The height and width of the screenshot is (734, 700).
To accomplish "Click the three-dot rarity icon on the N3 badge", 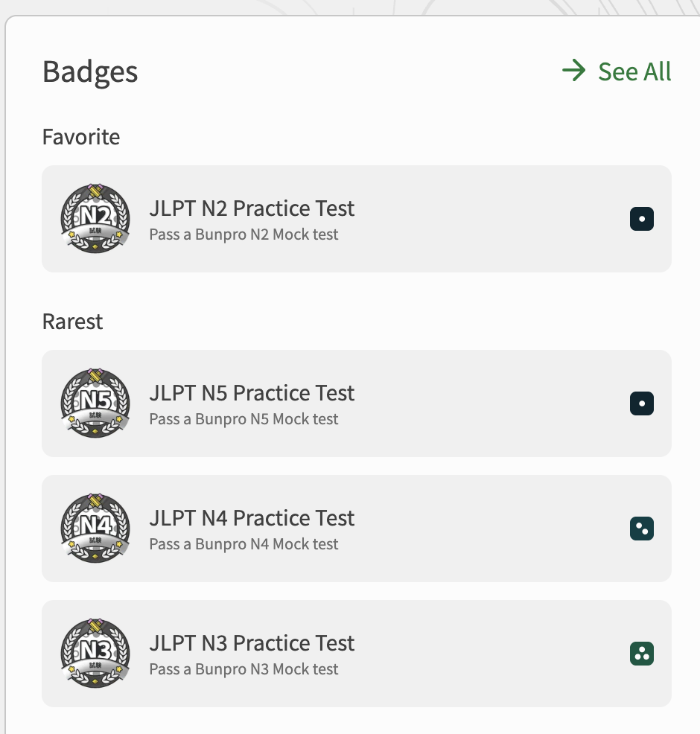I will click(x=641, y=654).
